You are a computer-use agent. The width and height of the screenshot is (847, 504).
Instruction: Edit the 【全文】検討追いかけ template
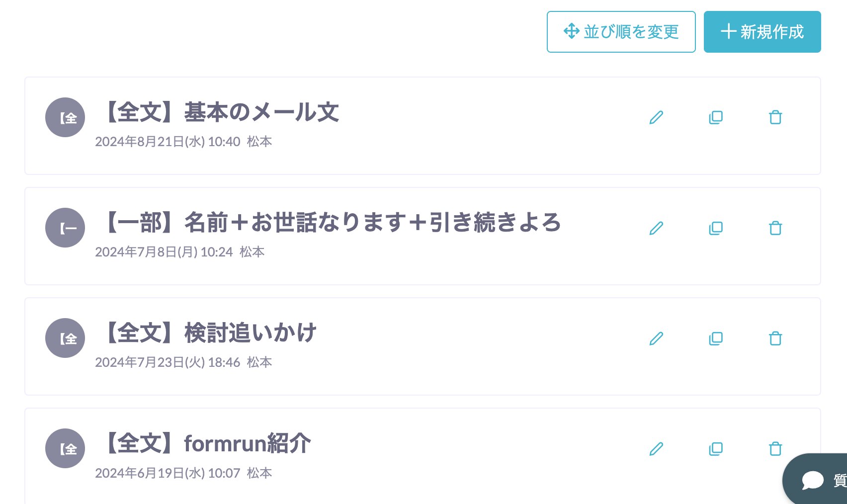[x=656, y=338]
